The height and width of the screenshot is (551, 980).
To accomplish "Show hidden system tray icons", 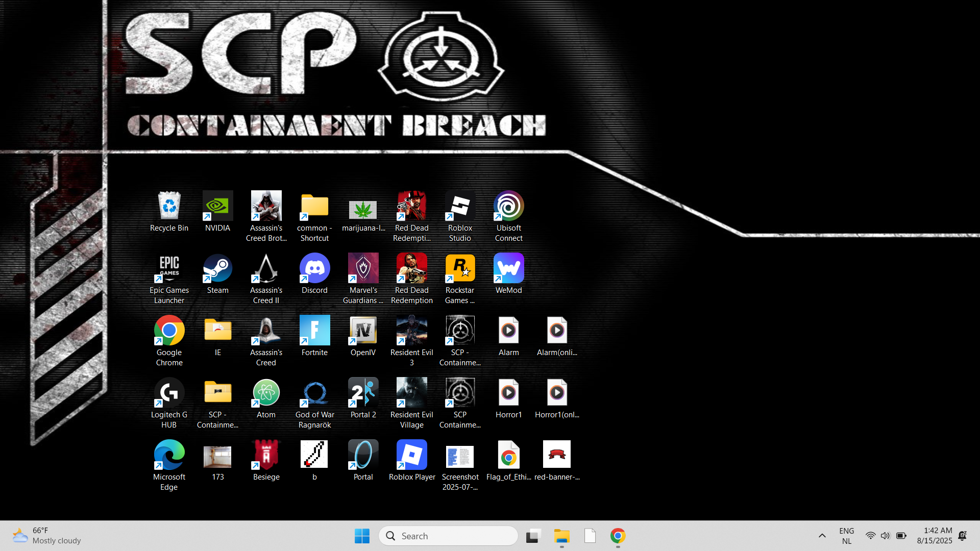I will (822, 536).
